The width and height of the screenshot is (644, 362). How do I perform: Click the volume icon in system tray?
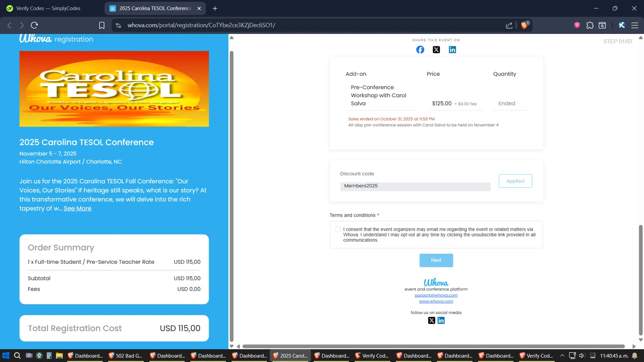click(x=582, y=356)
